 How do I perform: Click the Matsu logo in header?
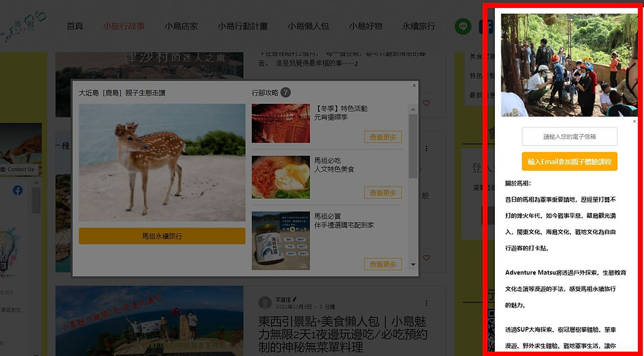pos(25,26)
